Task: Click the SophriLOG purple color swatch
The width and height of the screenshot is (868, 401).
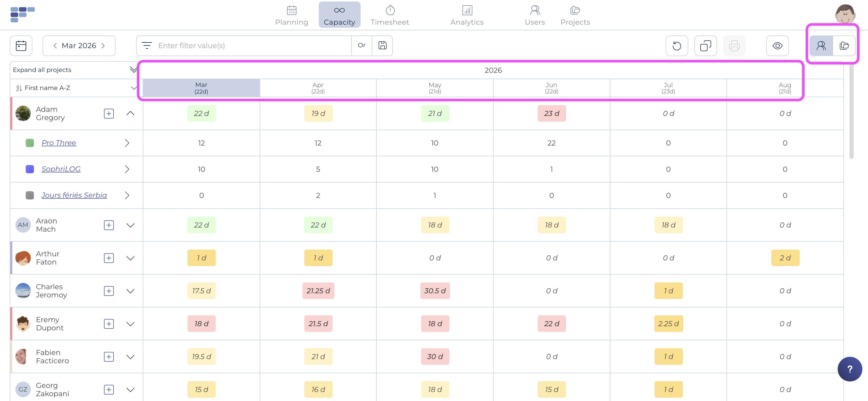Action: click(30, 169)
